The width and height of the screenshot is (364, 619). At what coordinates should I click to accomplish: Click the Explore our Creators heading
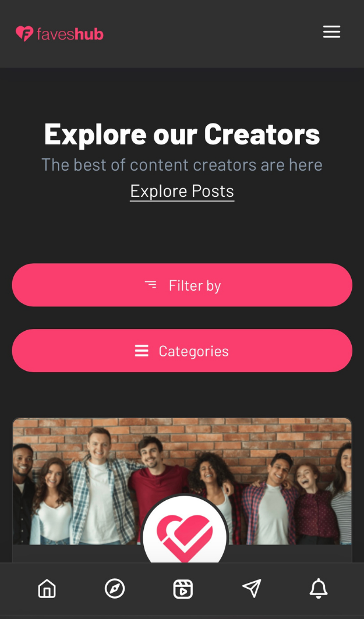tap(182, 134)
